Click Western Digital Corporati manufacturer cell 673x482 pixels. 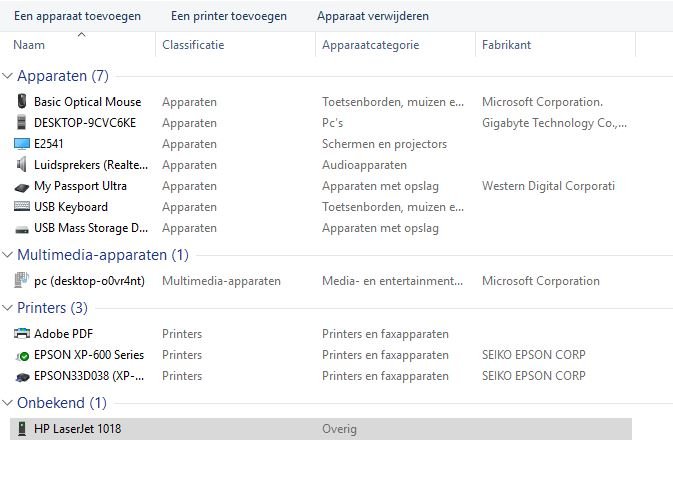(x=548, y=186)
